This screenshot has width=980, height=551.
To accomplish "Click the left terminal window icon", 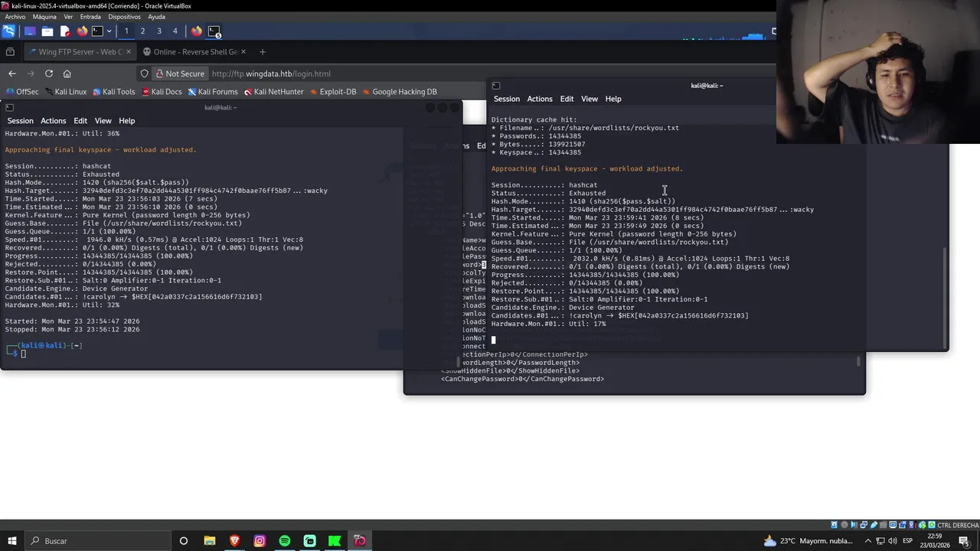I will (x=10, y=107).
